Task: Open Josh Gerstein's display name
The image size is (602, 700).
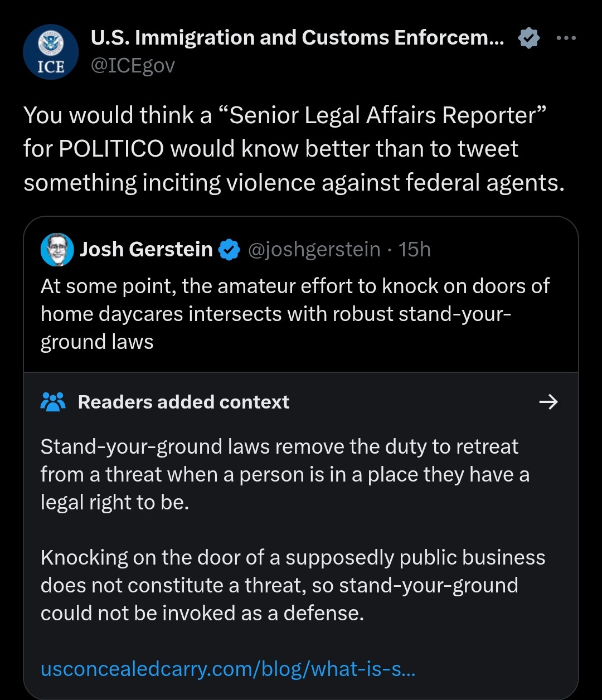Action: (x=146, y=250)
